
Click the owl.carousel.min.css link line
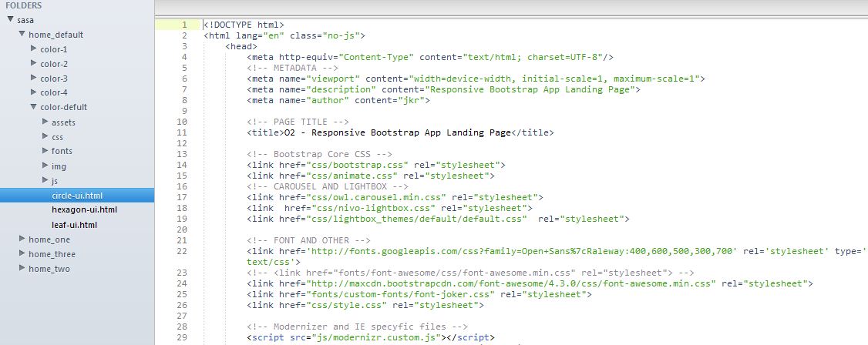(x=395, y=197)
